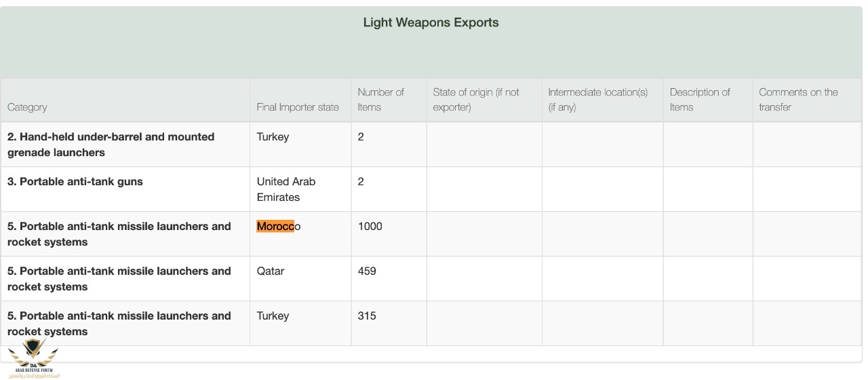Click the Qatar importer cell
Viewport: 868px width, 380px height.
click(x=271, y=271)
